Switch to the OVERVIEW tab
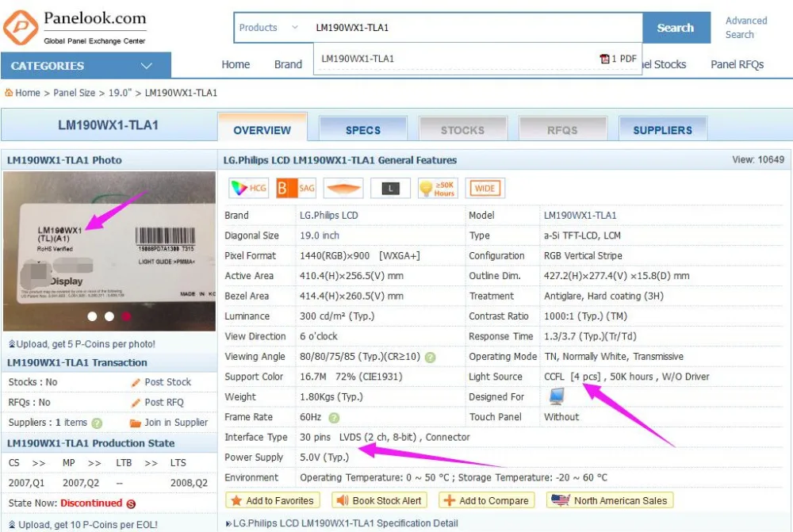This screenshot has width=793, height=532. [x=262, y=129]
